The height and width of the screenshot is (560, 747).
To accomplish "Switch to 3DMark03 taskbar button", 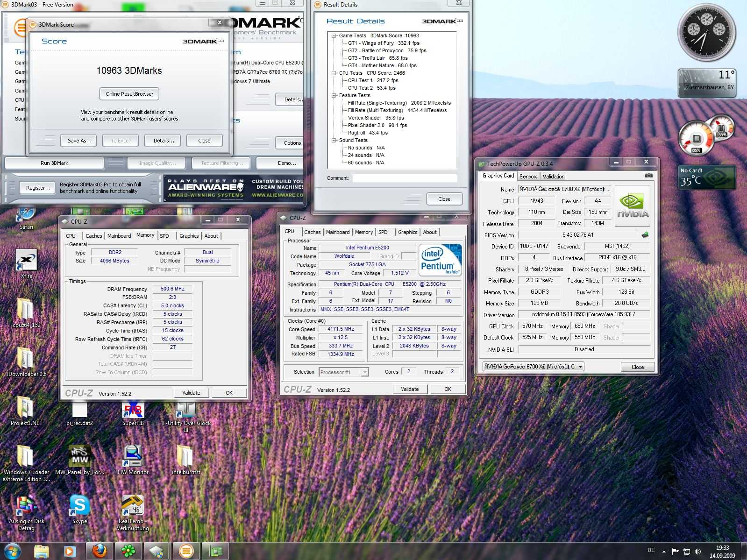I will tap(186, 551).
